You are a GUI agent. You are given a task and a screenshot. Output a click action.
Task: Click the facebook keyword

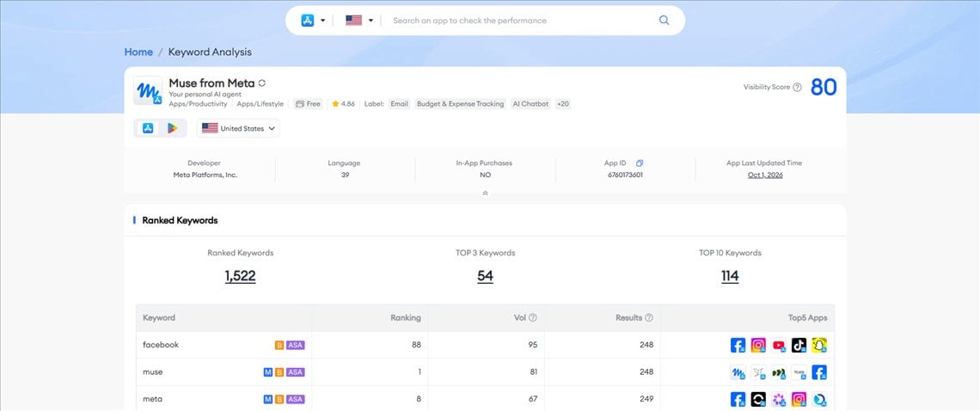click(161, 345)
